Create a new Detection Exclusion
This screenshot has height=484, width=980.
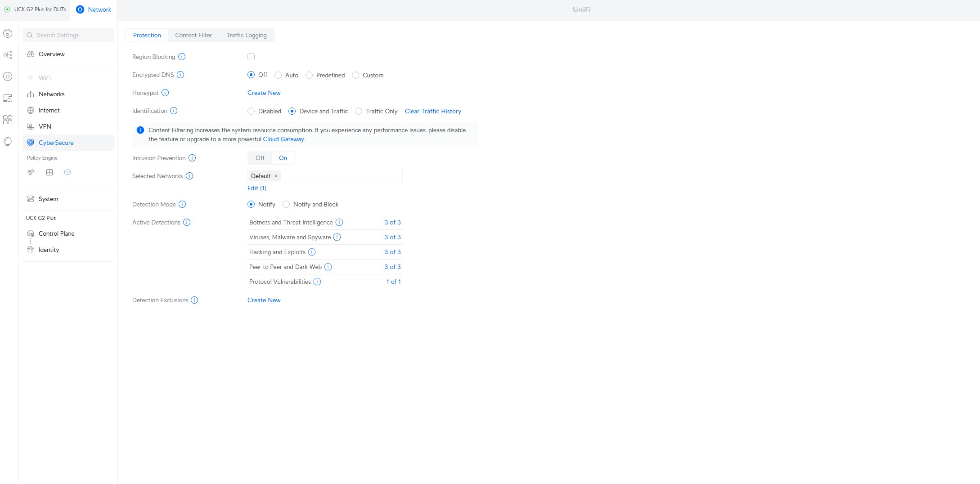coord(264,300)
